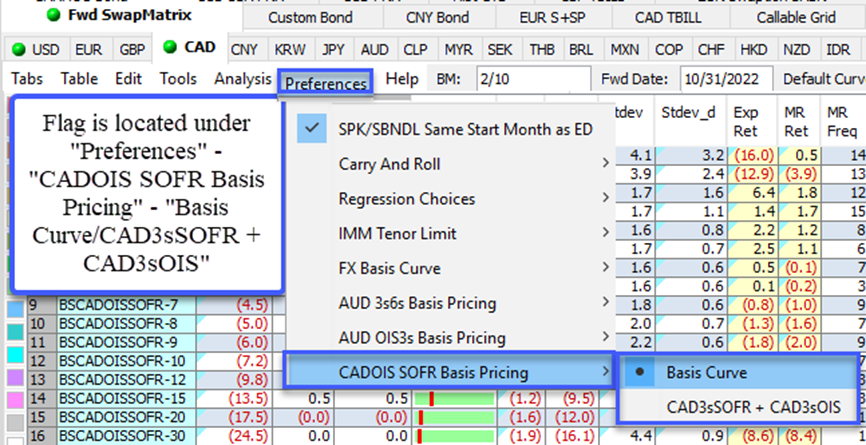866x445 pixels.
Task: Open the Analysis menu
Action: 243,80
